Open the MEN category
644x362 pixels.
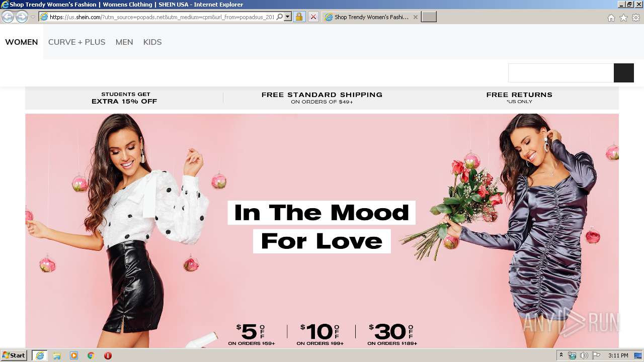124,42
